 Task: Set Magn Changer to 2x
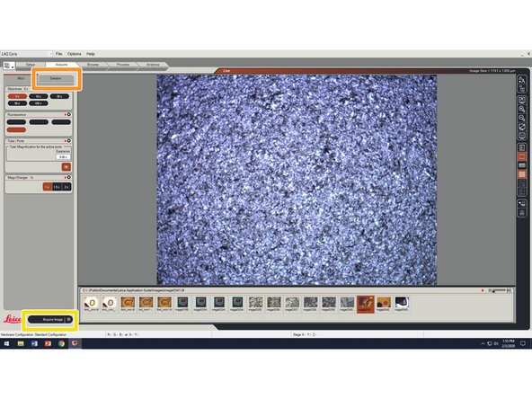(66, 187)
